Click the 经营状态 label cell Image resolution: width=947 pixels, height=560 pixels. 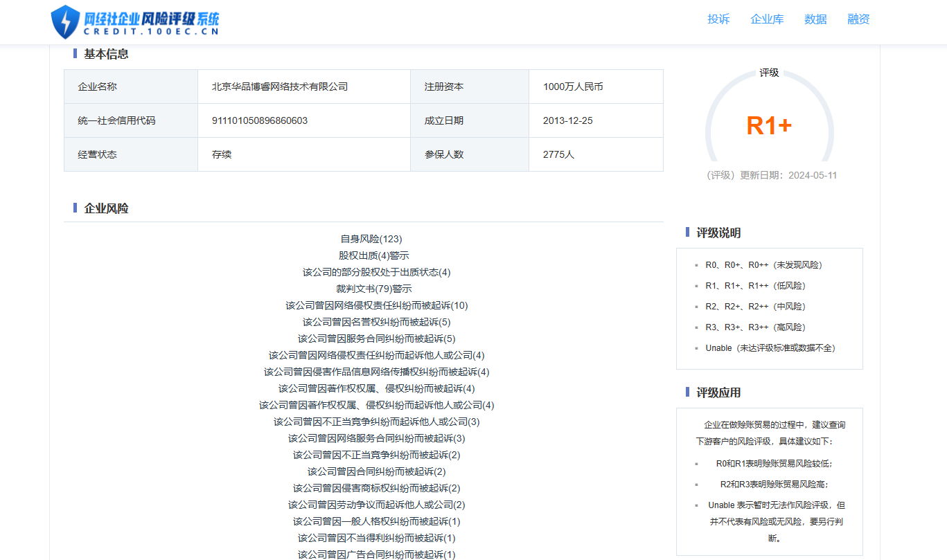tap(131, 154)
